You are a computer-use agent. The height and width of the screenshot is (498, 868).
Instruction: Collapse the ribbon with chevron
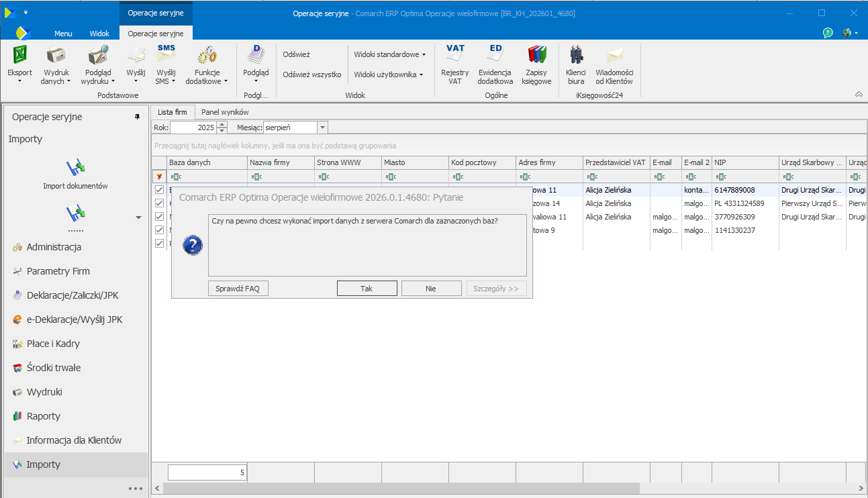[859, 95]
